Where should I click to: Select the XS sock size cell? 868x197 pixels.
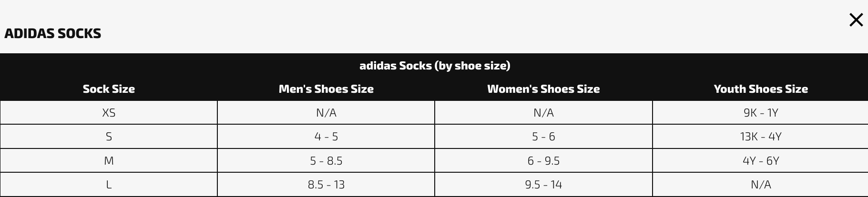click(109, 113)
